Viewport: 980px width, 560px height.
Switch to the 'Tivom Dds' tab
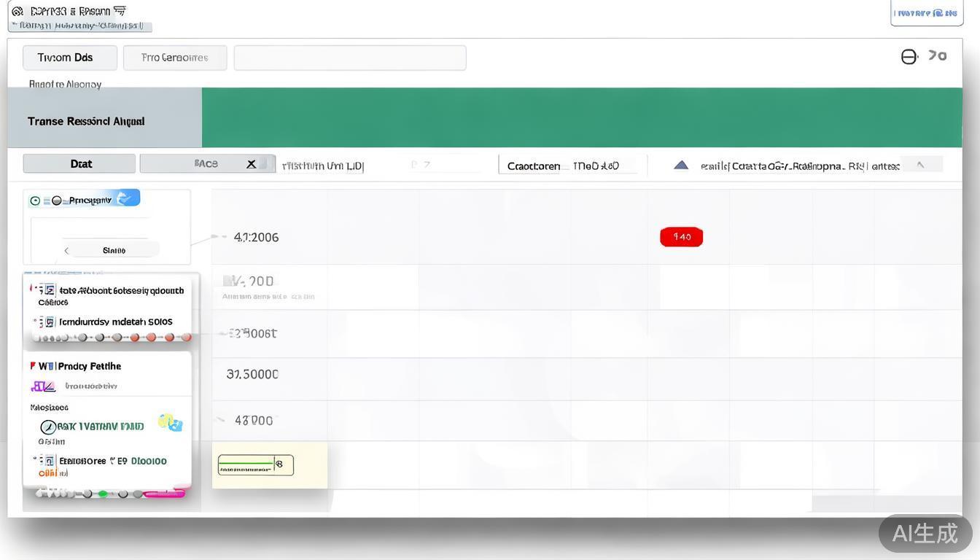coord(69,58)
